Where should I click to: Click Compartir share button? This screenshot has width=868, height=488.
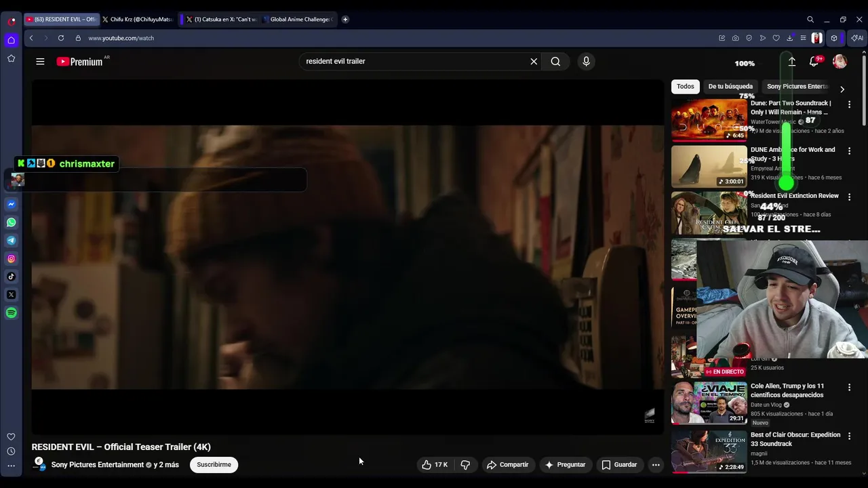[x=508, y=465]
